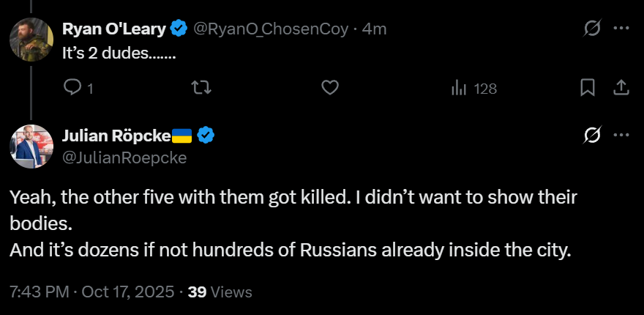This screenshot has height=315, width=644.
Task: Click the Ryan O'Leary display name
Action: pyautogui.click(x=114, y=29)
